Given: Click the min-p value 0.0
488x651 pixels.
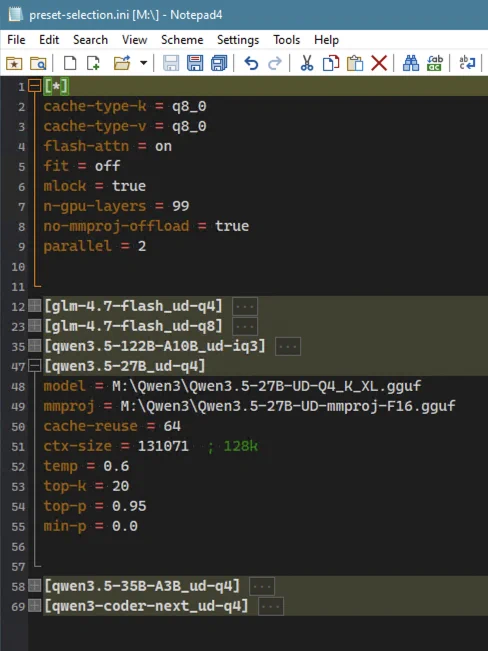Looking at the screenshot, I should pos(125,526).
